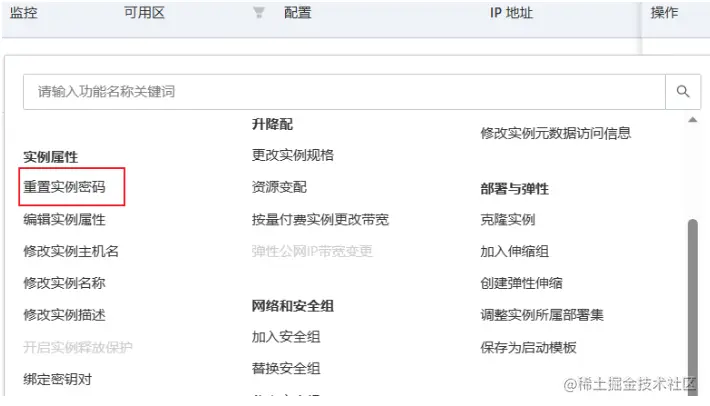
Task: Click the scroll up arrow
Action: (692, 120)
